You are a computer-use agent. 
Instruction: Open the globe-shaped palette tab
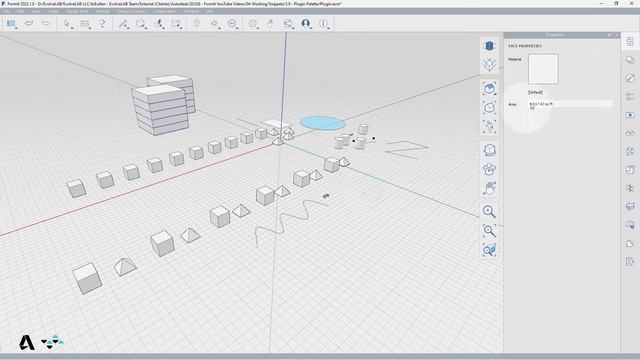630,151
